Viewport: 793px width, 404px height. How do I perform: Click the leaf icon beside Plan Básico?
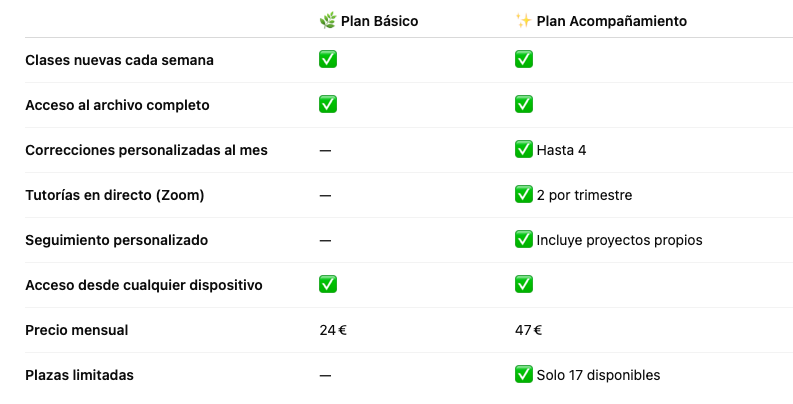(327, 20)
